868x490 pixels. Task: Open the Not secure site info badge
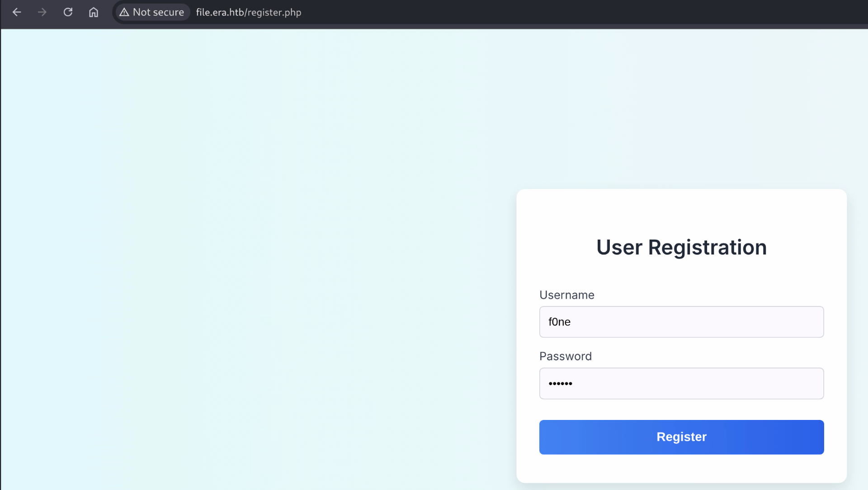[x=158, y=12]
